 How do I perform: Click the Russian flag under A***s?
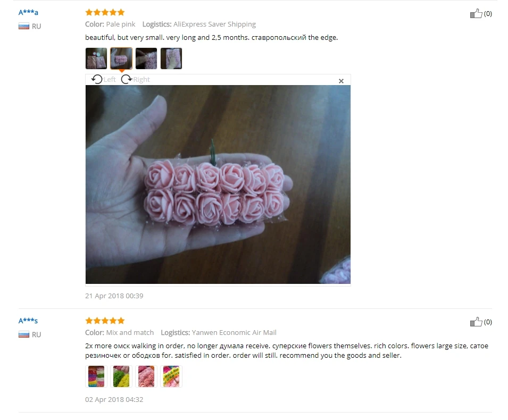click(24, 334)
